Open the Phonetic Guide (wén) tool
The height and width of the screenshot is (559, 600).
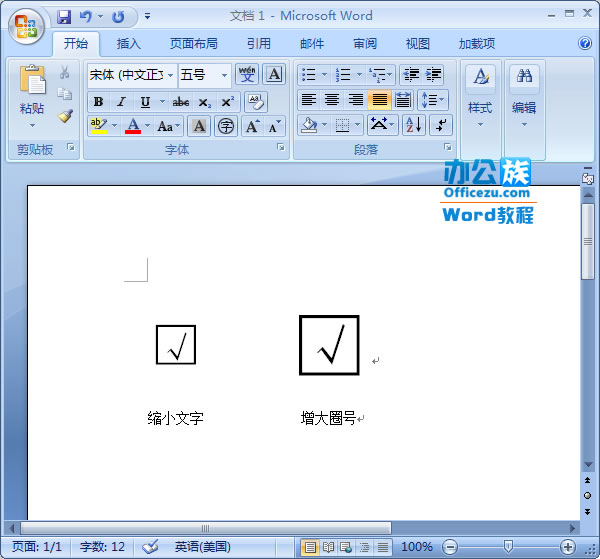point(247,74)
